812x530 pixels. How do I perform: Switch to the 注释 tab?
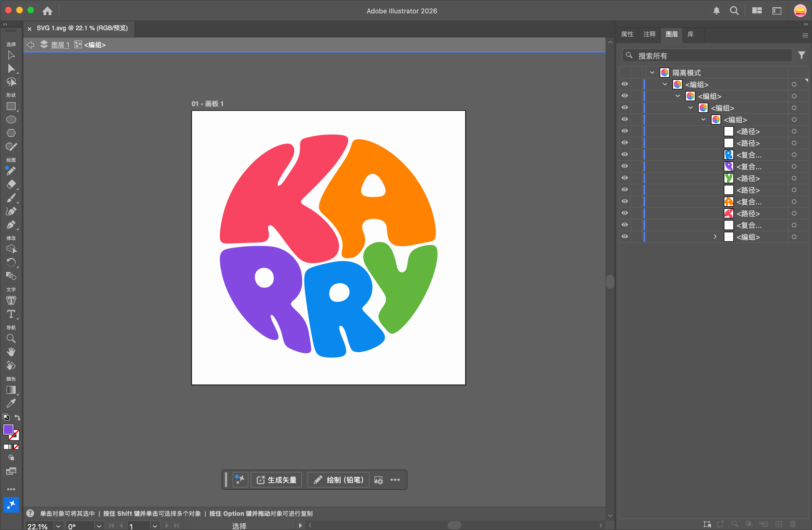[x=649, y=34]
